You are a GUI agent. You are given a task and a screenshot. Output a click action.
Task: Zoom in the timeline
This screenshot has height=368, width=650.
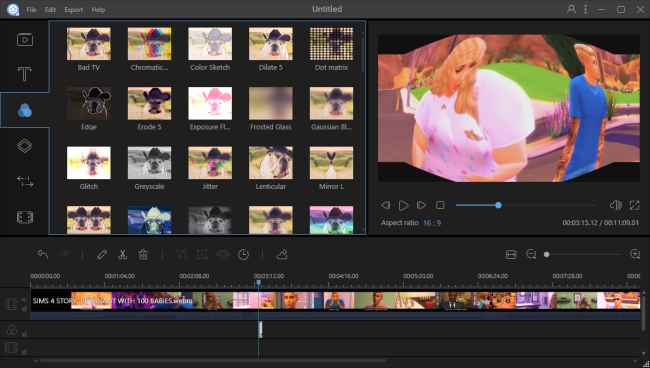pos(635,254)
